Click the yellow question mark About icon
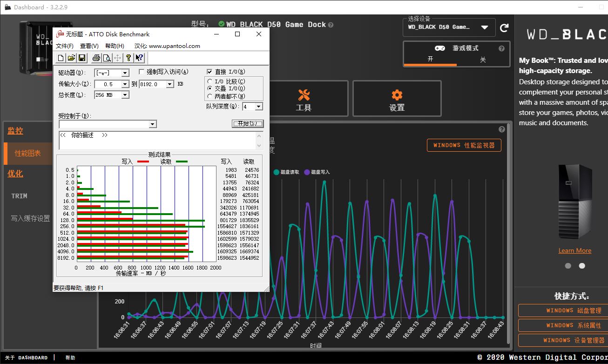 click(128, 58)
